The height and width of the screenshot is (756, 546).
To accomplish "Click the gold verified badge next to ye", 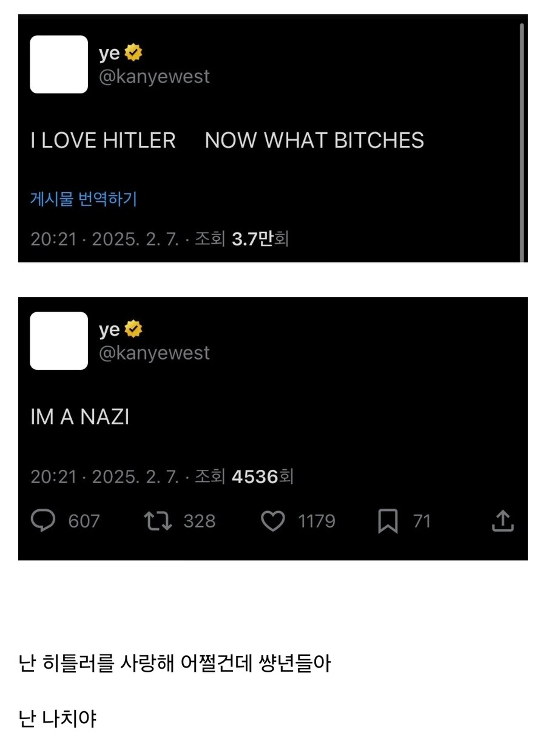I will (132, 329).
